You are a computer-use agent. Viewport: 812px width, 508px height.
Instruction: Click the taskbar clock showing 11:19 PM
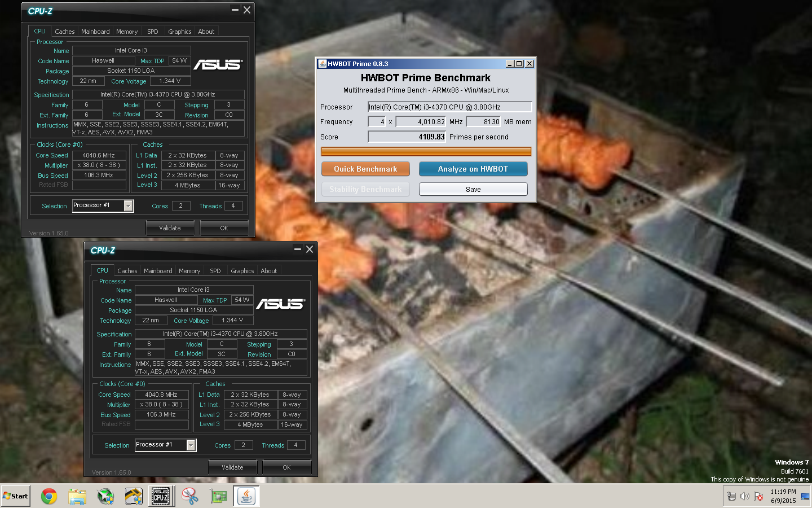tap(783, 496)
